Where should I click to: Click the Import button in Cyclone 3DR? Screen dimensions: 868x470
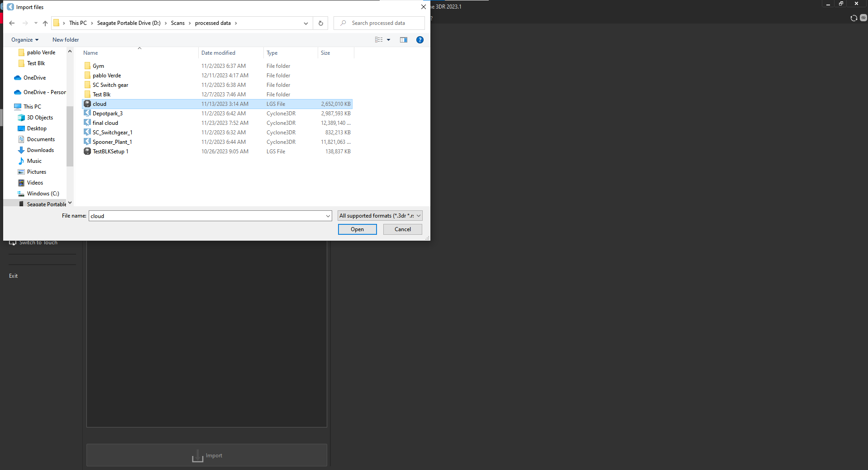coord(207,455)
